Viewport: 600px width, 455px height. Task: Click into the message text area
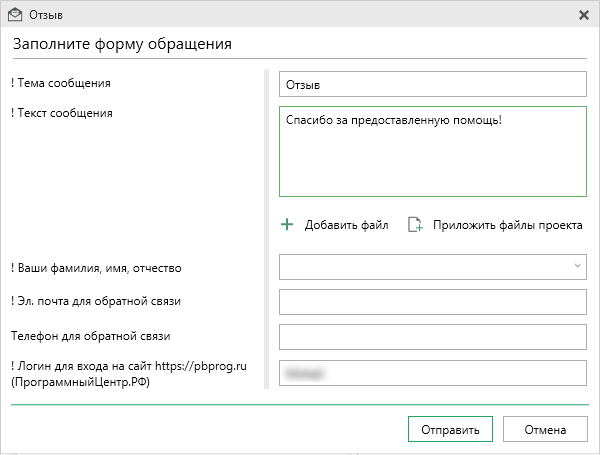[x=432, y=152]
